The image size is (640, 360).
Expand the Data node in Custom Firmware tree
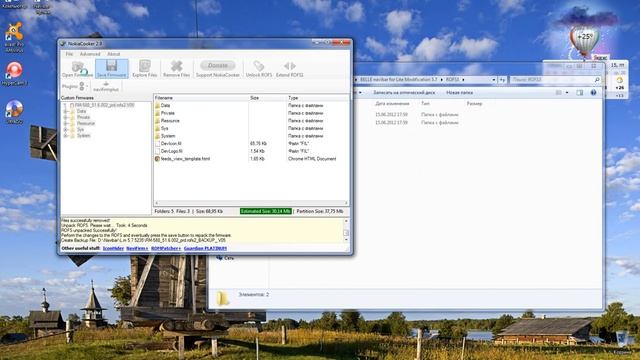[65, 111]
